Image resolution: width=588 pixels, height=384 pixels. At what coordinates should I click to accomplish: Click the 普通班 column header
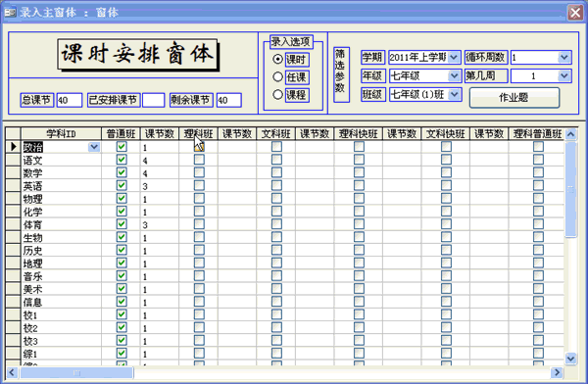pos(121,134)
